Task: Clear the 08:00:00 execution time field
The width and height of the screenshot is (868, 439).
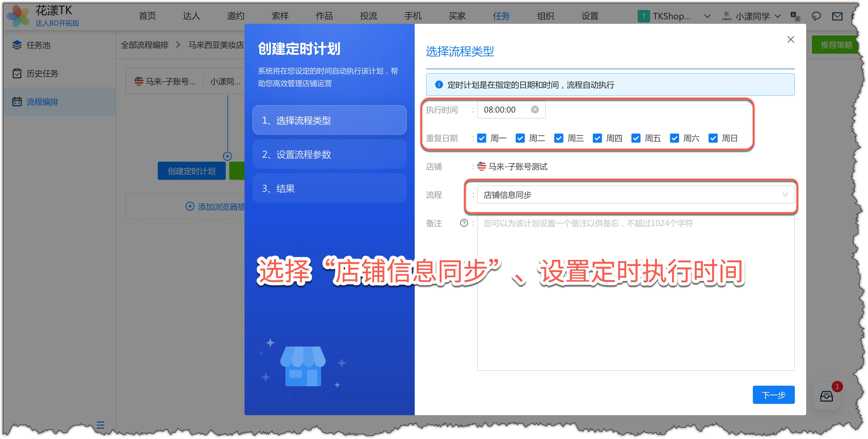Action: tap(535, 109)
